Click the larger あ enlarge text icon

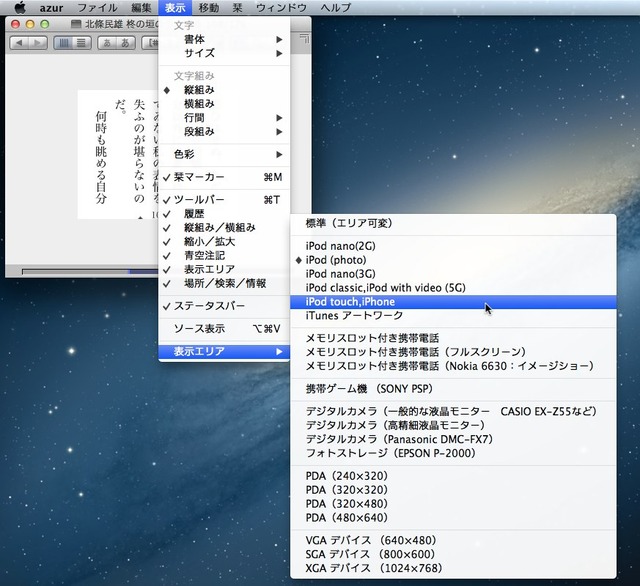tap(126, 43)
